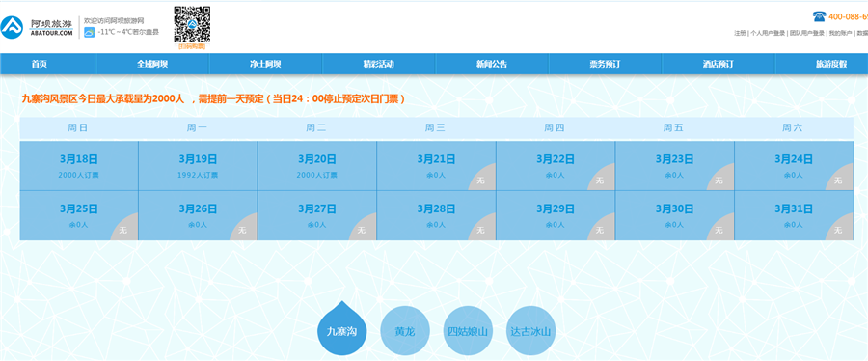Click the 周一 weekday header

point(197,128)
